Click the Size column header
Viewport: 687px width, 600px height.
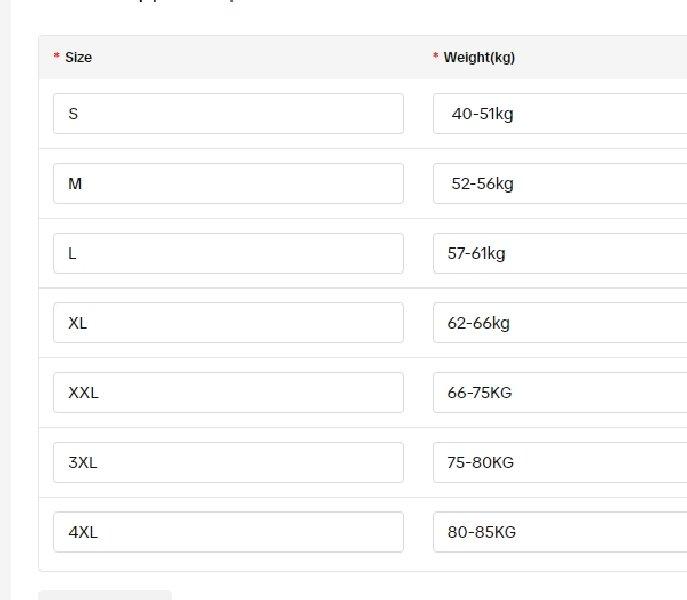tap(78, 57)
